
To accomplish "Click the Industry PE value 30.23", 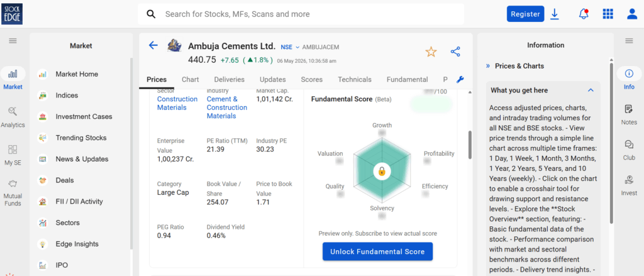I will pos(265,149).
